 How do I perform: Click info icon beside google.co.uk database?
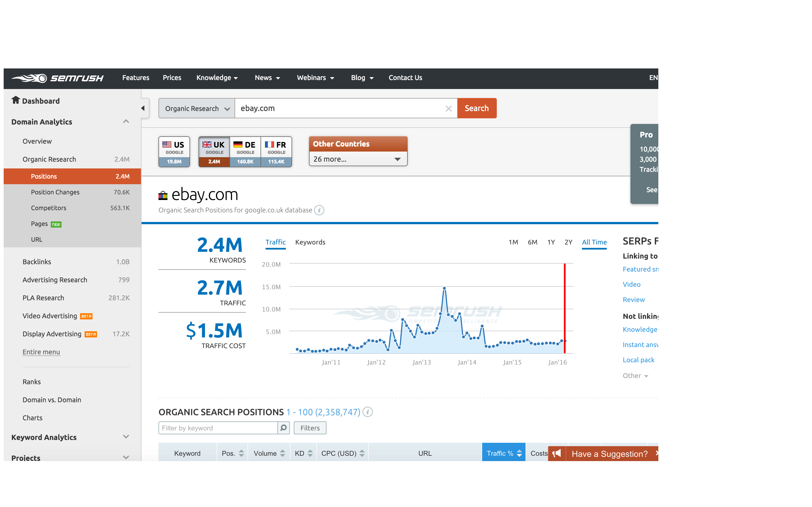(319, 210)
